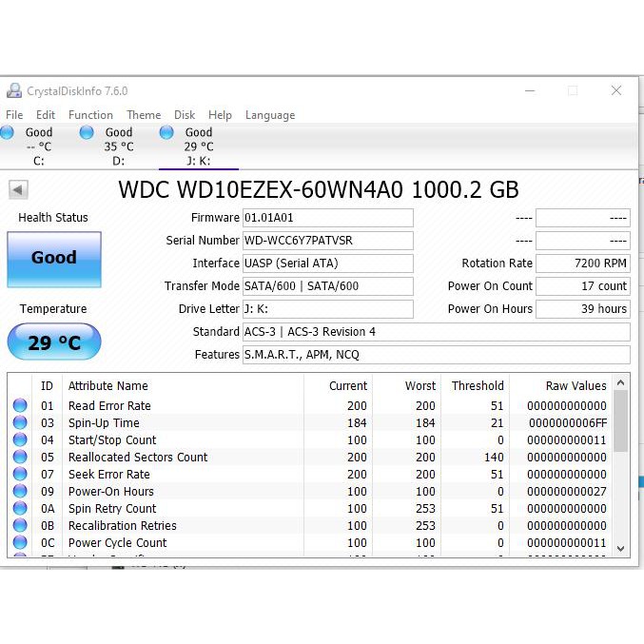Select the Power Cycle Count attribute name
This screenshot has height=644, width=644.
pyautogui.click(x=117, y=543)
